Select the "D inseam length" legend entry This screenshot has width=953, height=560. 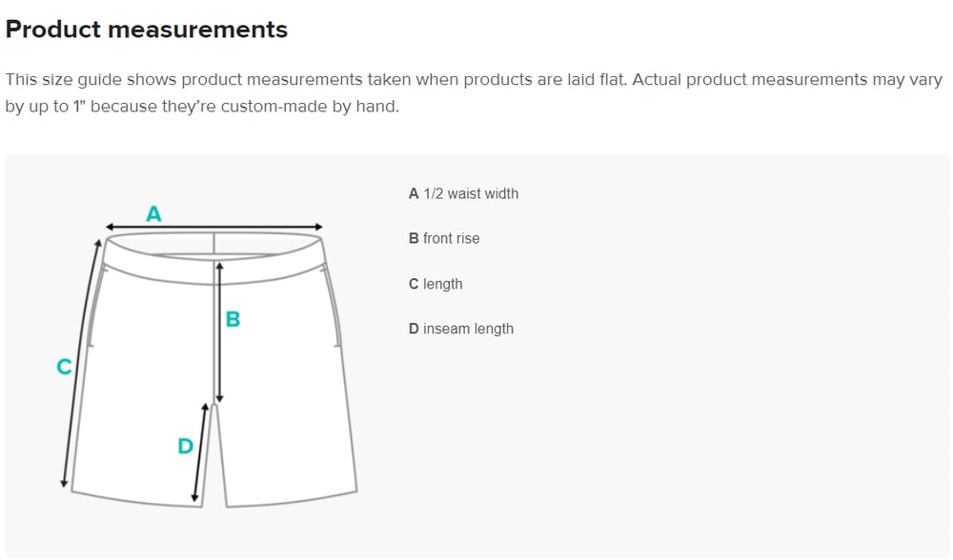[461, 329]
